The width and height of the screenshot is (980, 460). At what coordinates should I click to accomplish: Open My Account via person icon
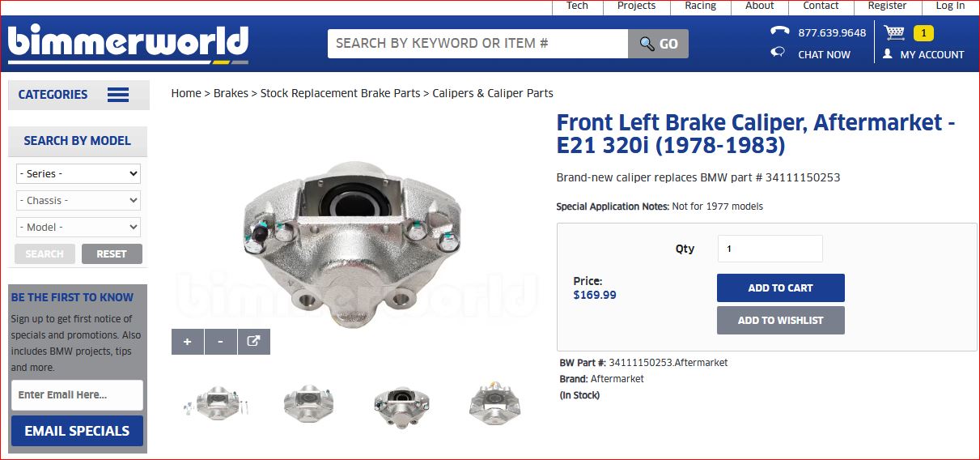[888, 54]
